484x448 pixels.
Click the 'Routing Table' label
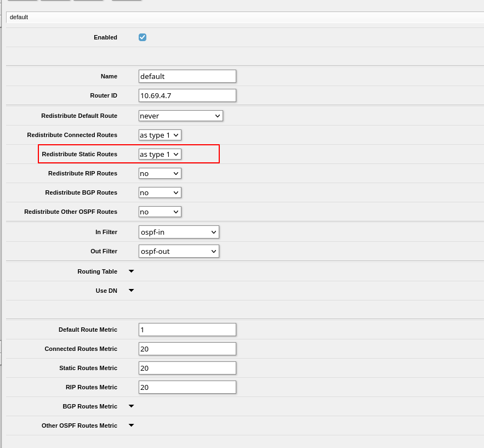point(97,271)
